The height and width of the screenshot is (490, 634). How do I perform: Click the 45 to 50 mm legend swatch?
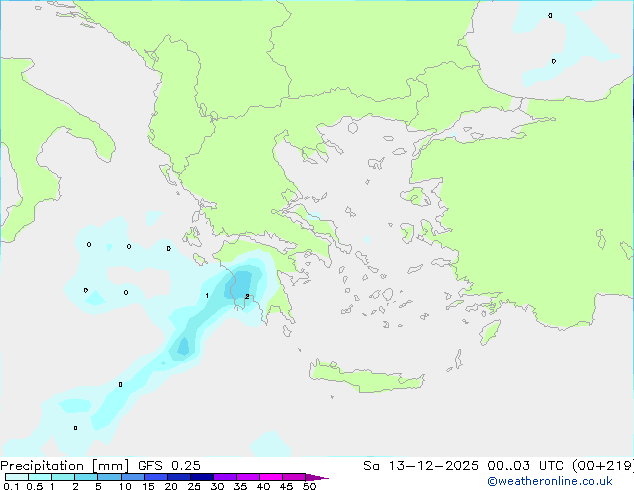pos(294,477)
